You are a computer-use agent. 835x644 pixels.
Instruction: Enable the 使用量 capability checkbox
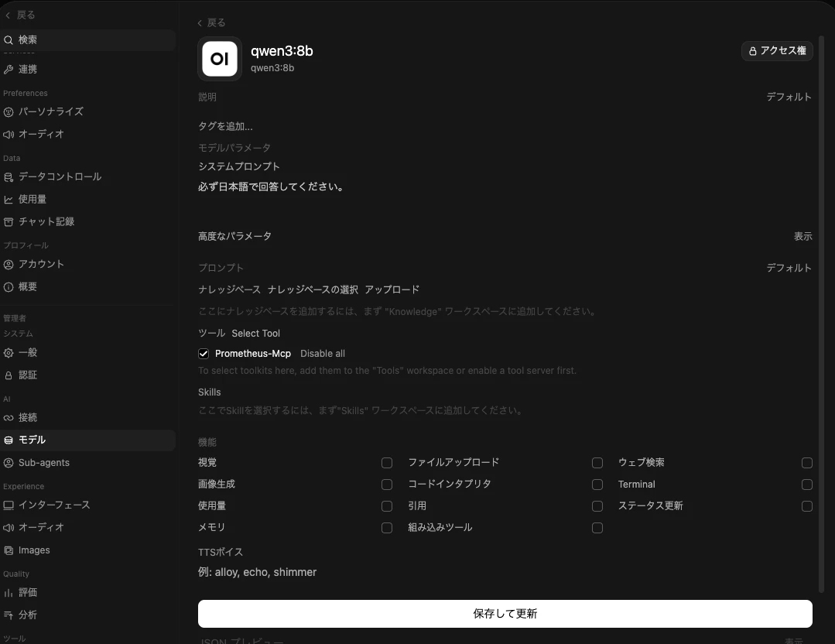[387, 506]
